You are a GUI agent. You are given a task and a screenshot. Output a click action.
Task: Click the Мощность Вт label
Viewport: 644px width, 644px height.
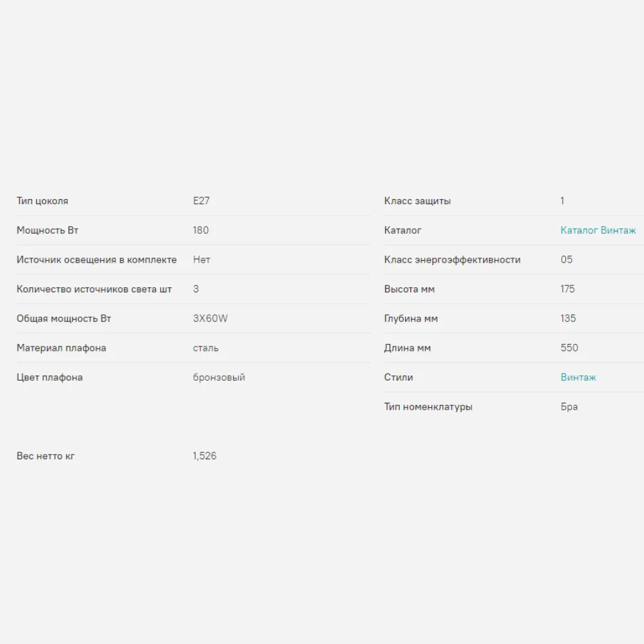pos(47,231)
